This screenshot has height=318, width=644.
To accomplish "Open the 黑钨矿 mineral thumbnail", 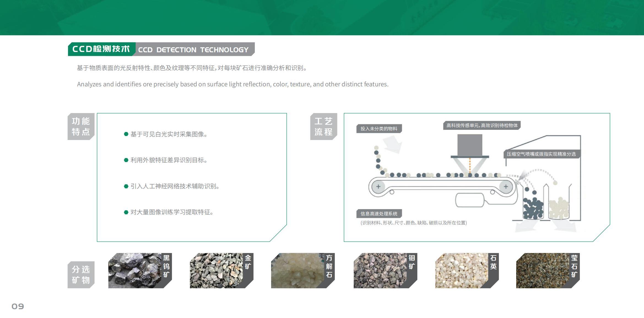I will click(140, 271).
